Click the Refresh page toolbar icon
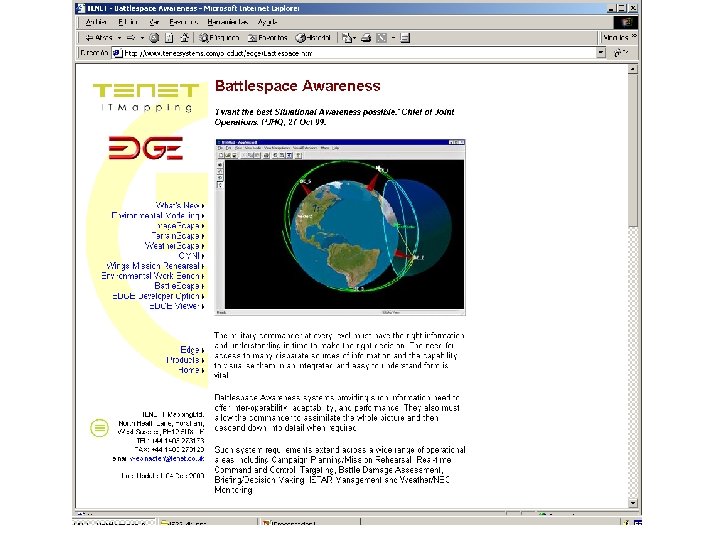The height and width of the screenshot is (540, 720). (169, 38)
